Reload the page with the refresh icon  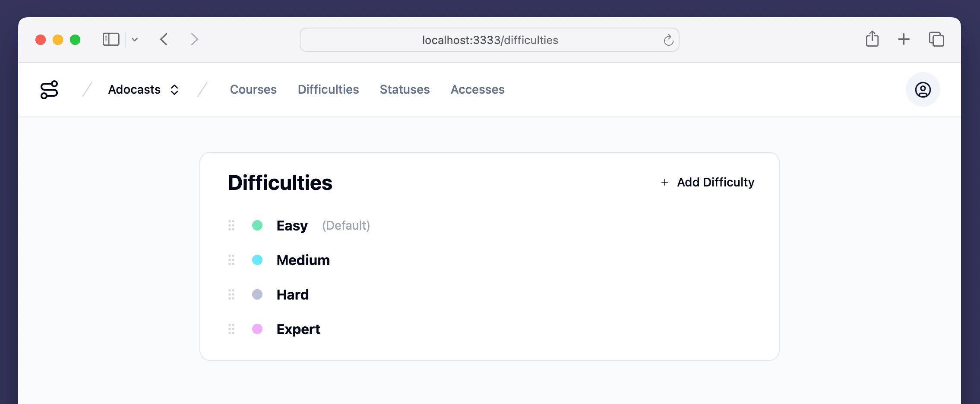(668, 40)
